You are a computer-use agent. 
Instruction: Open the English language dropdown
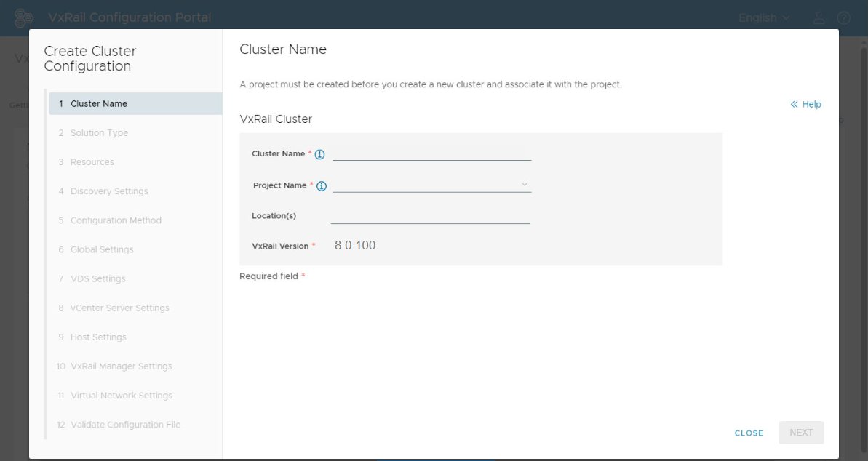(764, 18)
